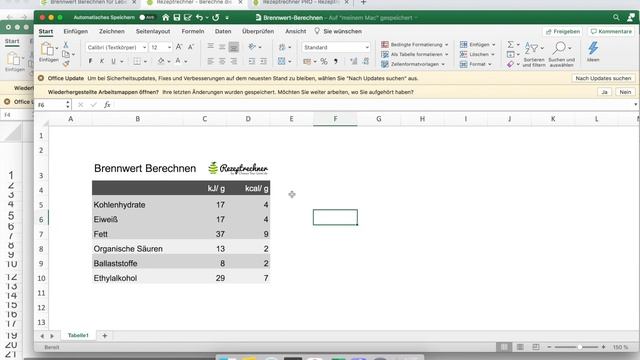Decrease font size with smaller A icon
Image resolution: width=640 pixels, height=360 pixels.
click(191, 47)
